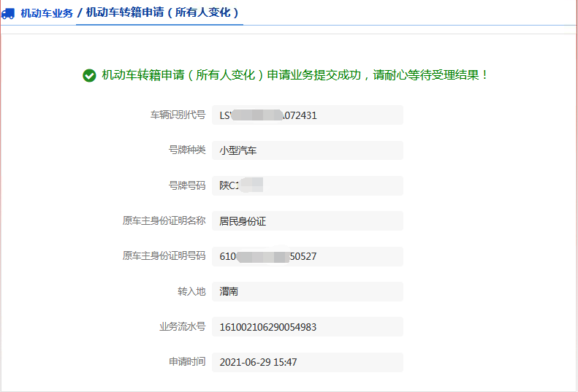Click the 业务流水号 number field

[307, 327]
